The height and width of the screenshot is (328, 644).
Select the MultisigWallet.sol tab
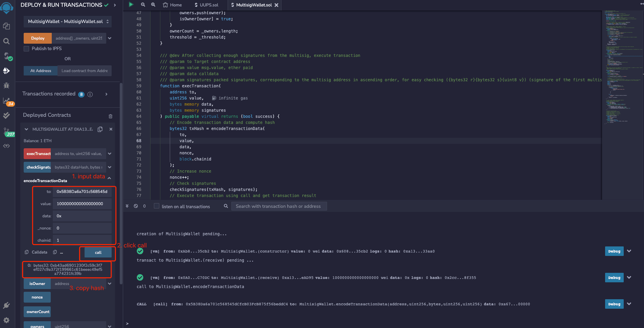254,5
